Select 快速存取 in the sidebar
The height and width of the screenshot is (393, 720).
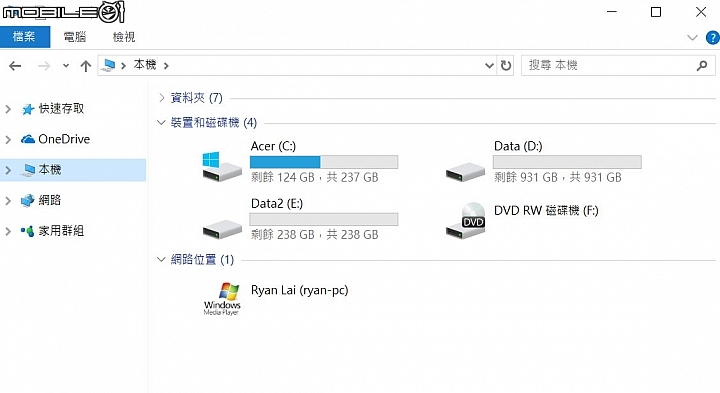[x=61, y=108]
